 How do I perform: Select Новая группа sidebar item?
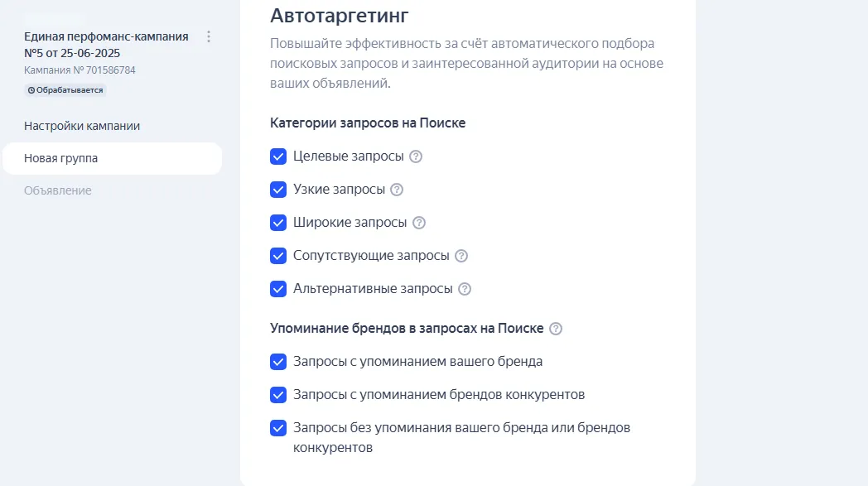[x=61, y=158]
